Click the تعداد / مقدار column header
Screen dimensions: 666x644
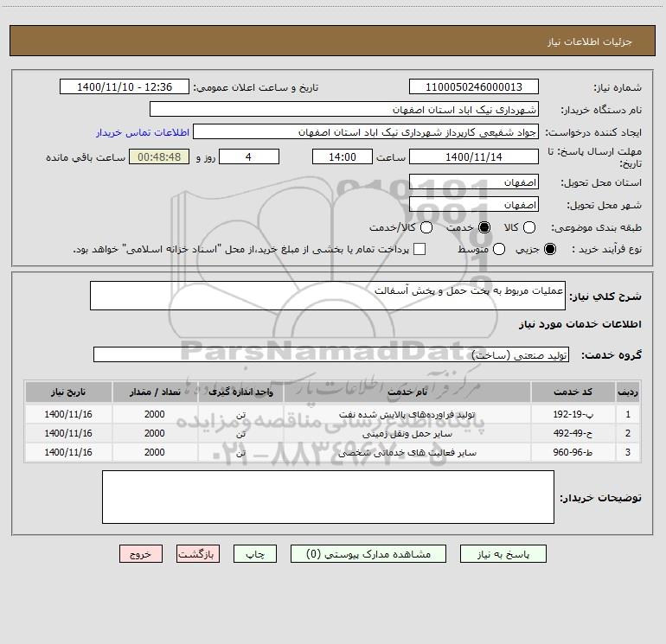tap(155, 392)
